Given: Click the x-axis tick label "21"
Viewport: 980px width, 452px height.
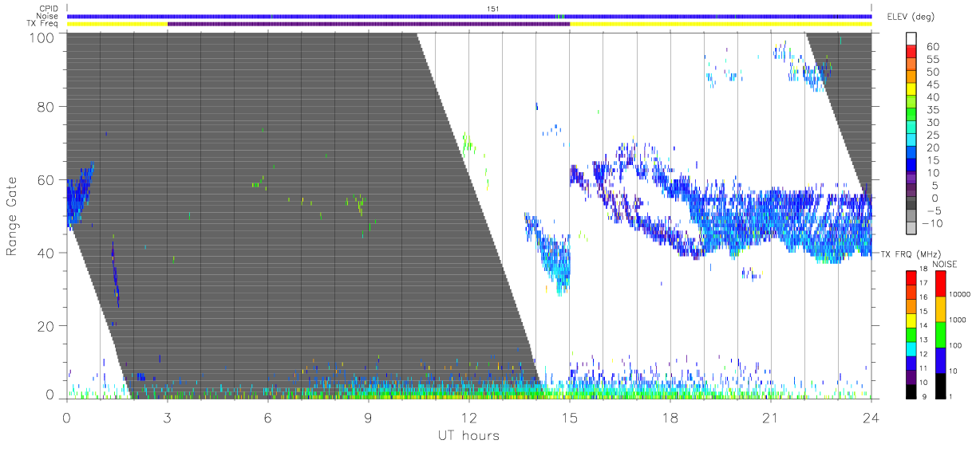Looking at the screenshot, I should (x=770, y=417).
